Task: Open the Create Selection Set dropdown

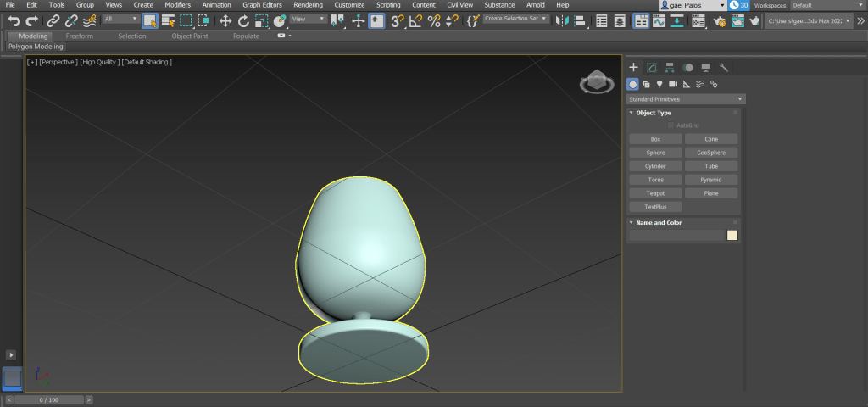Action: click(516, 19)
